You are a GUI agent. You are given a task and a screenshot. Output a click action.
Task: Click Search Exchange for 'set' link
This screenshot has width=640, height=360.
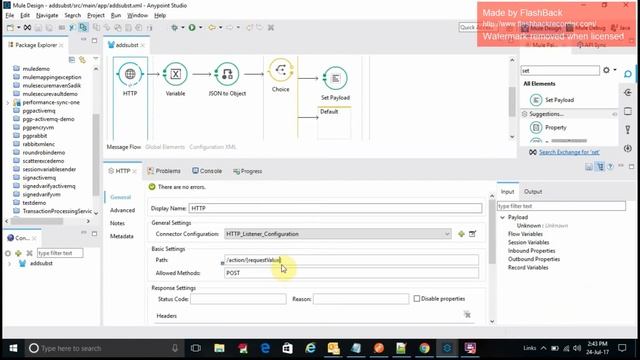569,152
